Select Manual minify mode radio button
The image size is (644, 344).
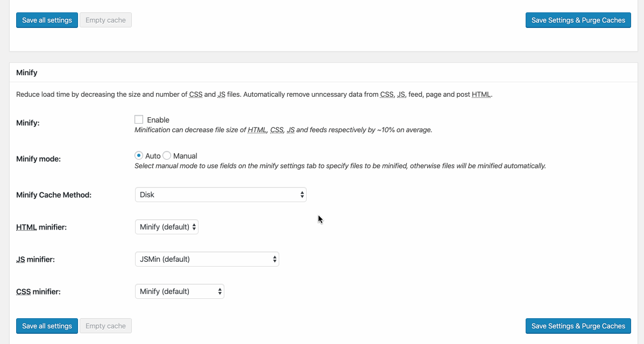click(167, 155)
